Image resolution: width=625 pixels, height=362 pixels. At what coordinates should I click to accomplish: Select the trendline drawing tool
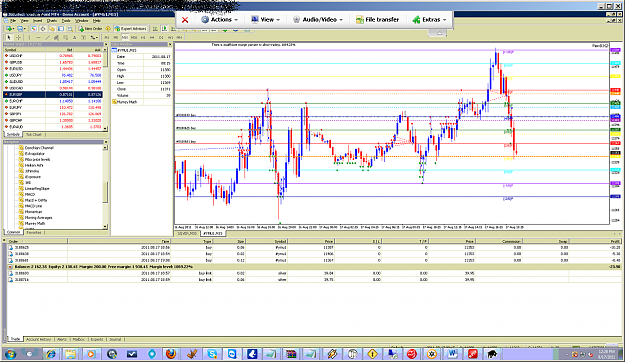[x=47, y=37]
